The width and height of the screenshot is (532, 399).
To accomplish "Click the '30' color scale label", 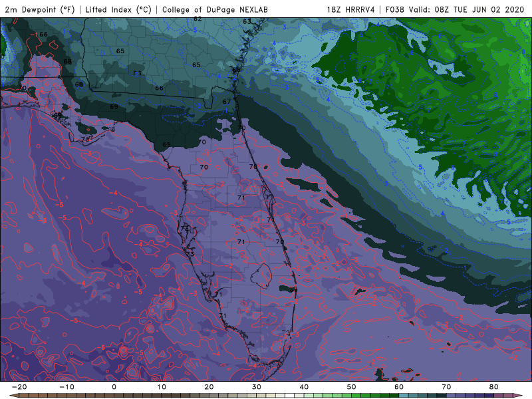I will [x=257, y=387].
